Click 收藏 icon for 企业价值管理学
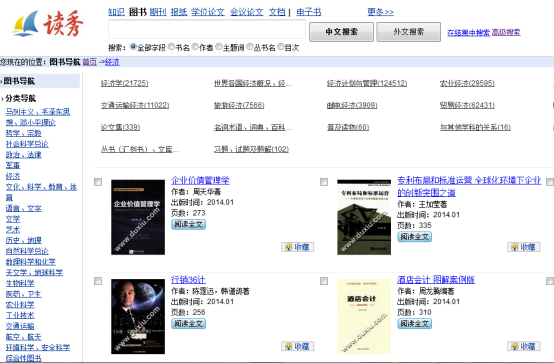Image resolution: width=554 pixels, height=363 pixels. [x=297, y=247]
